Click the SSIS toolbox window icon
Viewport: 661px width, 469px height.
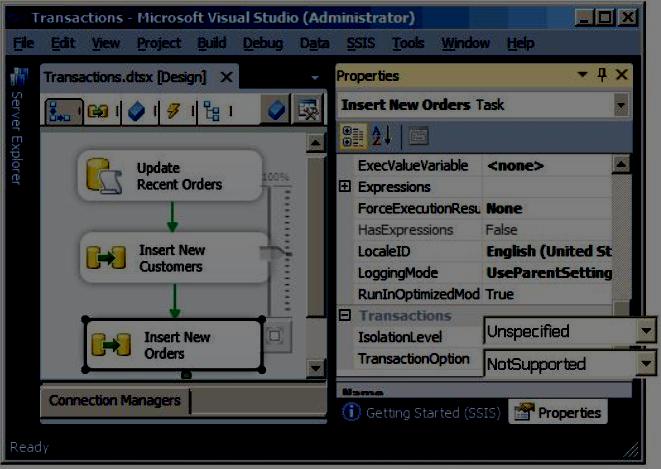(308, 110)
